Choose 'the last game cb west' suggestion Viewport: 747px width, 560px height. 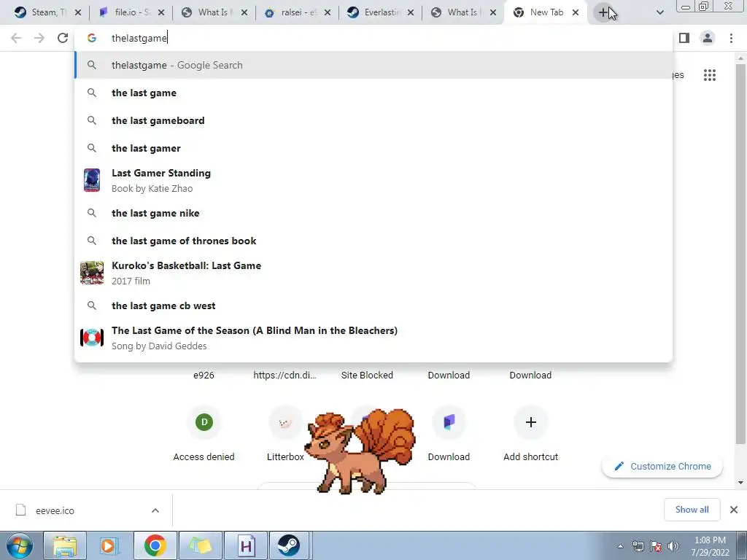[373, 306]
